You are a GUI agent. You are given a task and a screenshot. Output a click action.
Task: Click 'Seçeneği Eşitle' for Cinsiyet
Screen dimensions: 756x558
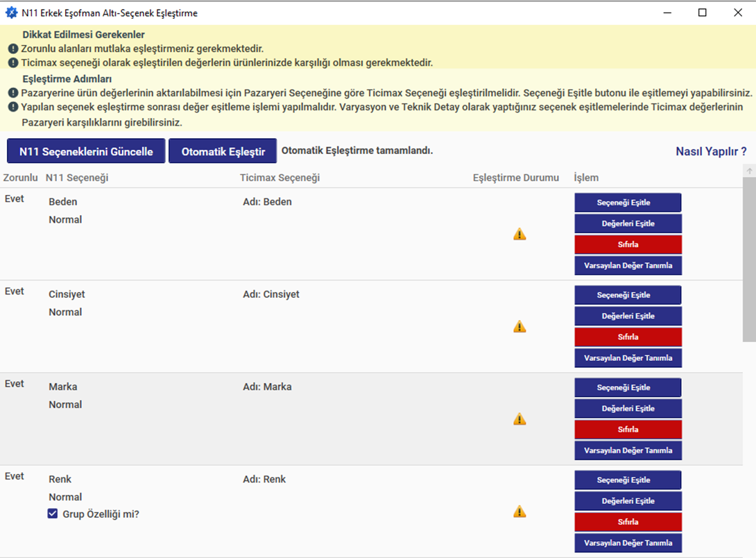628,295
